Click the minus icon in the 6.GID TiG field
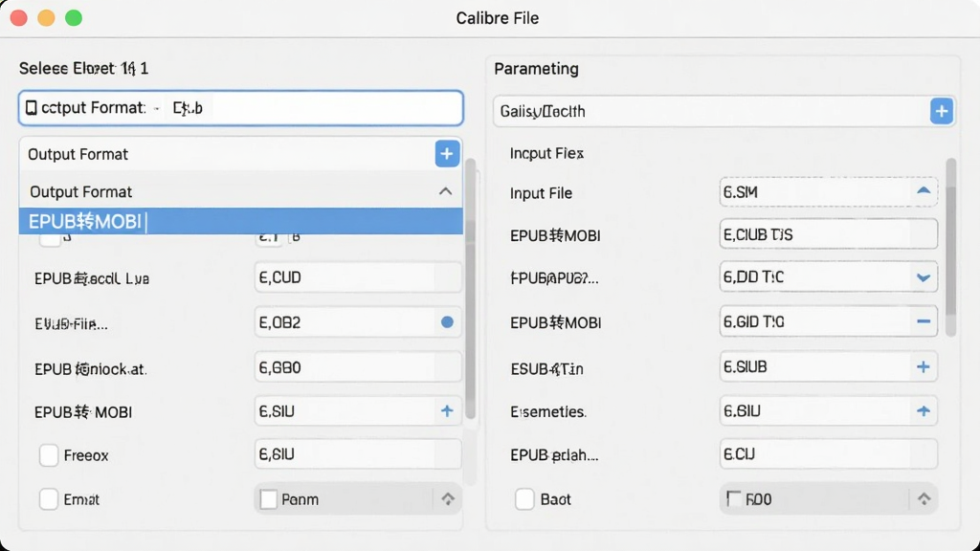 click(924, 321)
